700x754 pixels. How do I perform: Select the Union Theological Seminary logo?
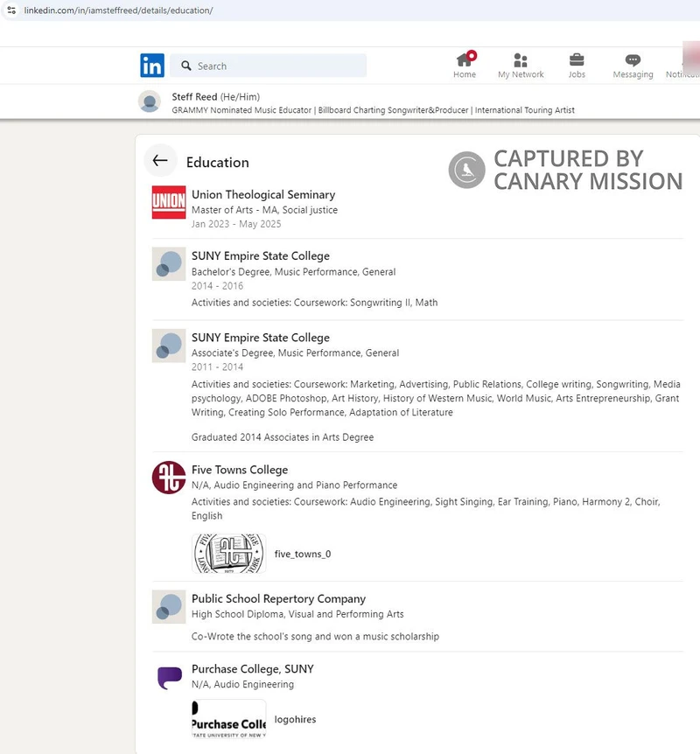[x=168, y=202]
